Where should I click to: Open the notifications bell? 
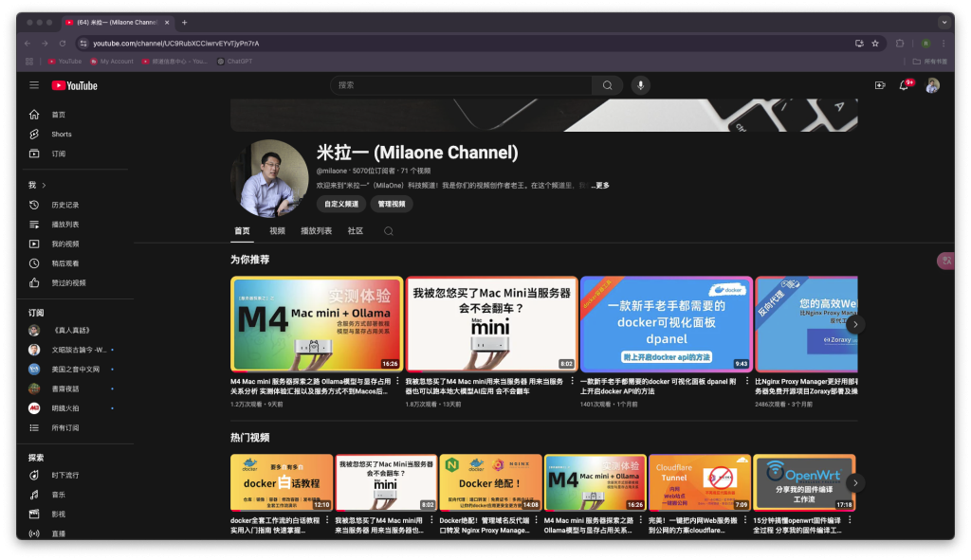point(905,85)
